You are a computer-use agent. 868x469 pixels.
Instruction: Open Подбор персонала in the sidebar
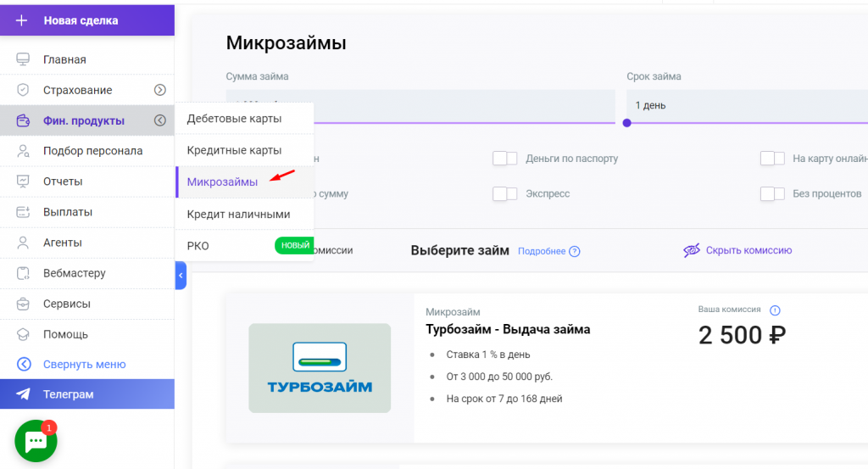coord(87,151)
